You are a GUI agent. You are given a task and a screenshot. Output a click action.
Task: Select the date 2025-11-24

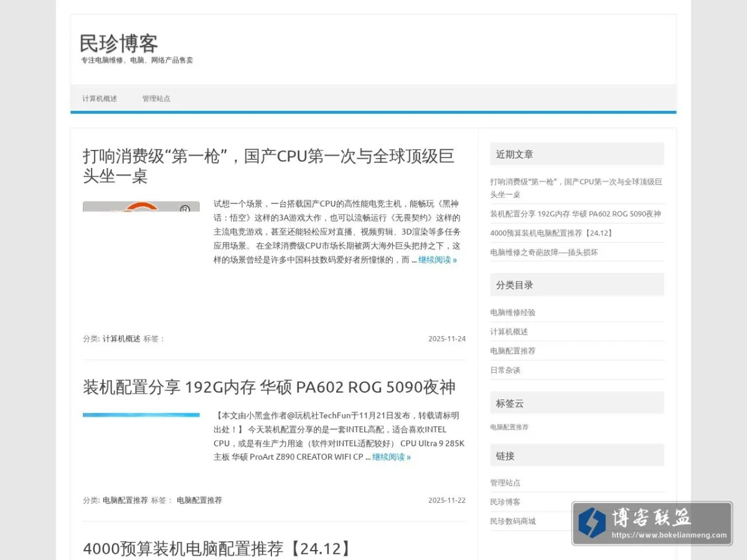(447, 339)
